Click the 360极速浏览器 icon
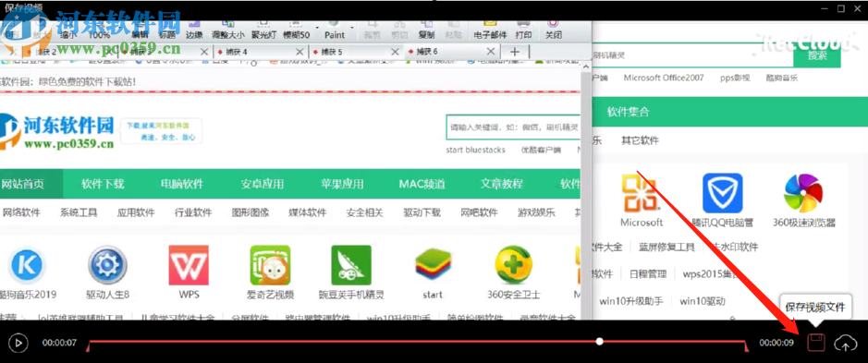The height and width of the screenshot is (363, 868). (x=804, y=193)
